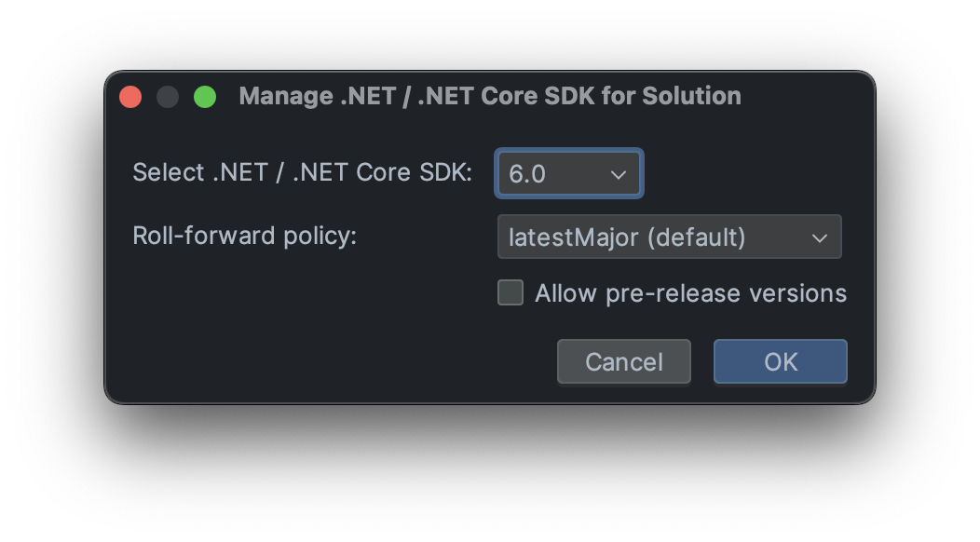
Task: Confirm the SDK selection with OK
Action: click(780, 361)
